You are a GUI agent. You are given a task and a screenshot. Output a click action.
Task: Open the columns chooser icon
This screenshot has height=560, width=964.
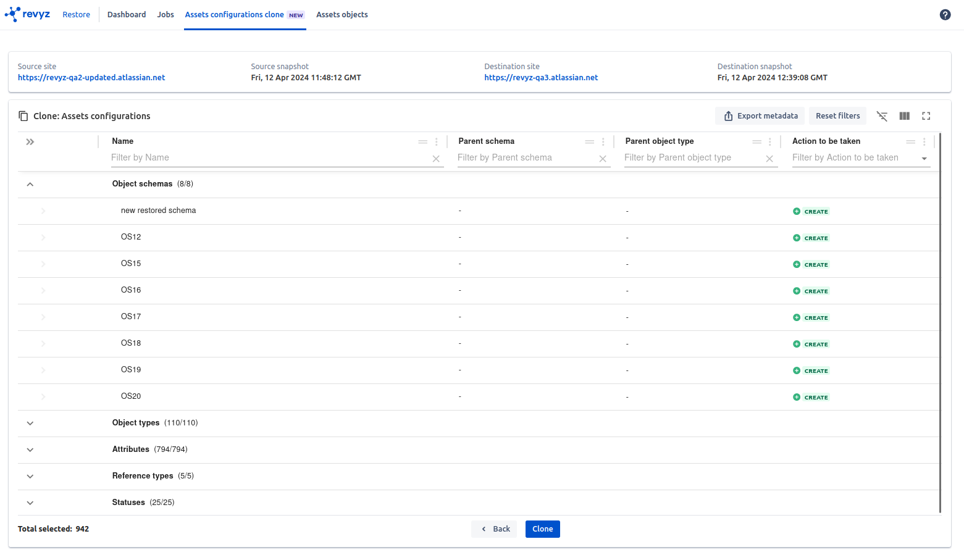pos(904,116)
